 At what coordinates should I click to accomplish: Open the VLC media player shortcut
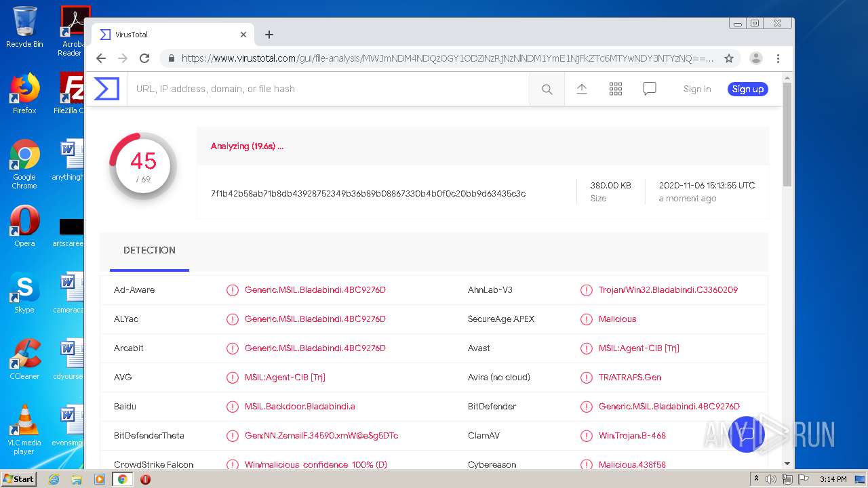click(x=24, y=430)
